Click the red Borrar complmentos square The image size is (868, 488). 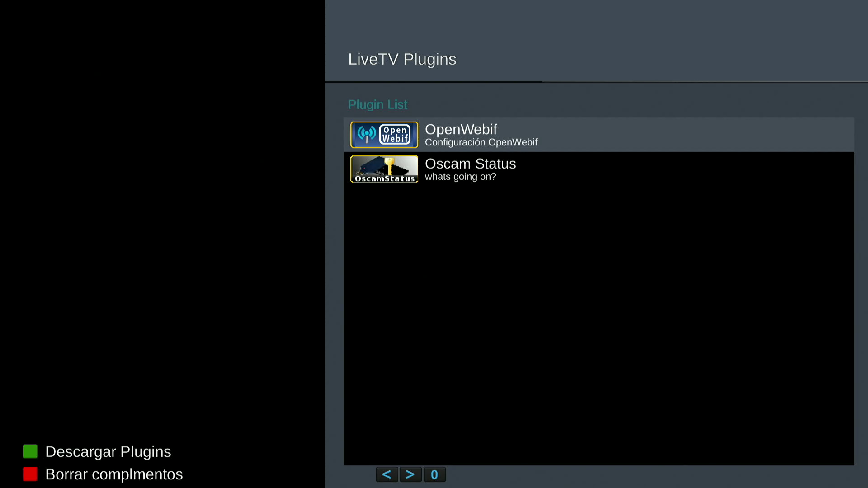(30, 474)
